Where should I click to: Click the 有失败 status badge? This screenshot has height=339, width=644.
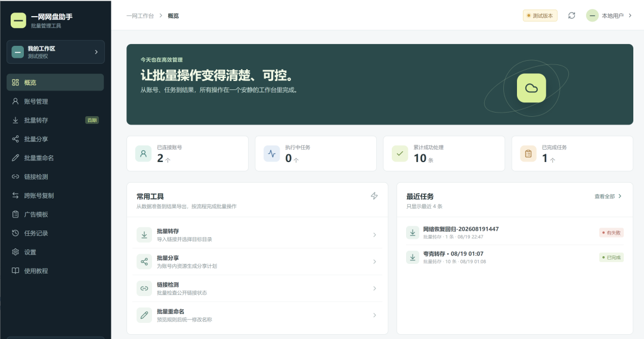612,233
